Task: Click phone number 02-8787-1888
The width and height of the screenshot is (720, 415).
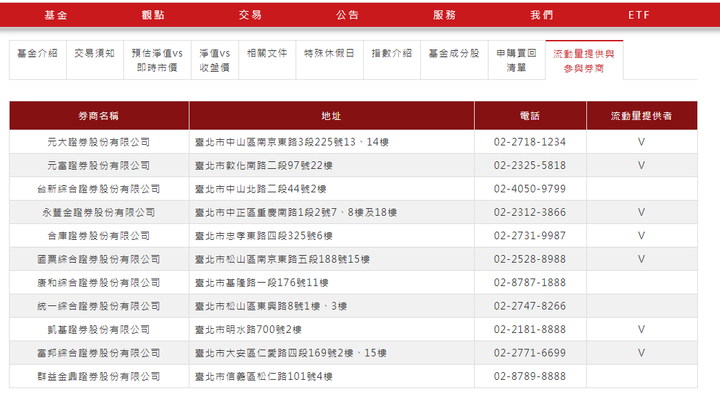Action: [530, 283]
